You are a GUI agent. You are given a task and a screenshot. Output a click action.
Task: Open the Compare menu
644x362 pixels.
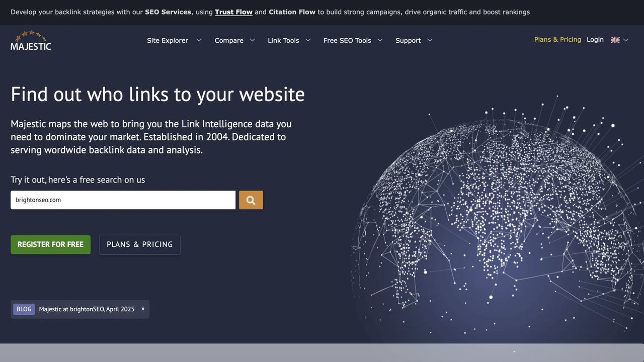[229, 40]
